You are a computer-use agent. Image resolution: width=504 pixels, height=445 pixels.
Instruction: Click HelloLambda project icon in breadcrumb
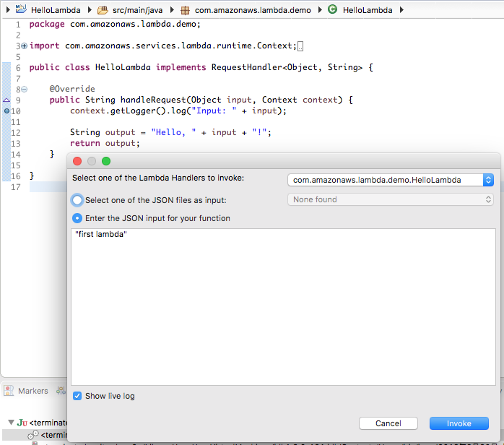(21, 9)
